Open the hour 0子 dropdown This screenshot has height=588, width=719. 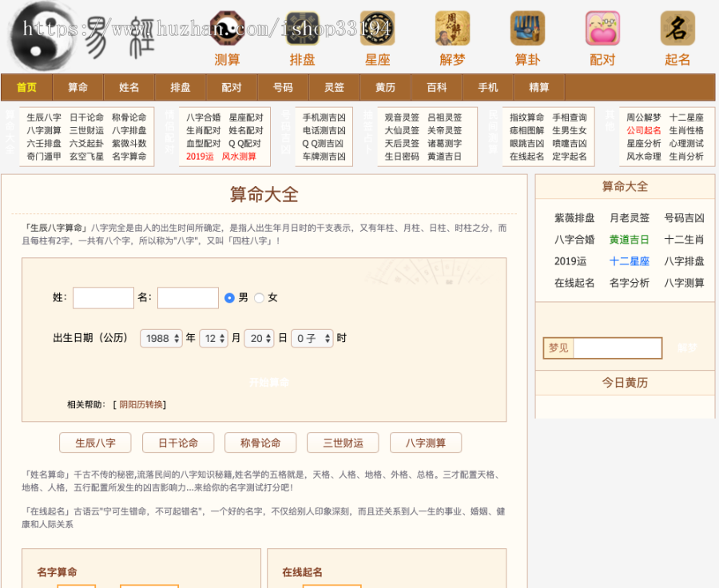pos(312,338)
